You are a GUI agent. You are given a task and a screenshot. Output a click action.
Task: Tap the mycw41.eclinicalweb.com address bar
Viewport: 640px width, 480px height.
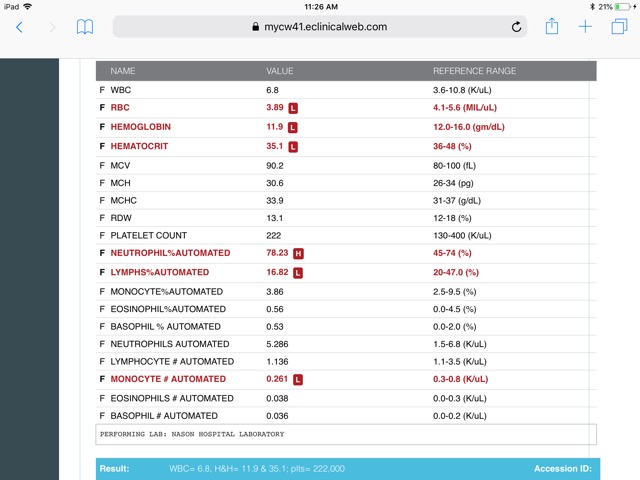(320, 27)
